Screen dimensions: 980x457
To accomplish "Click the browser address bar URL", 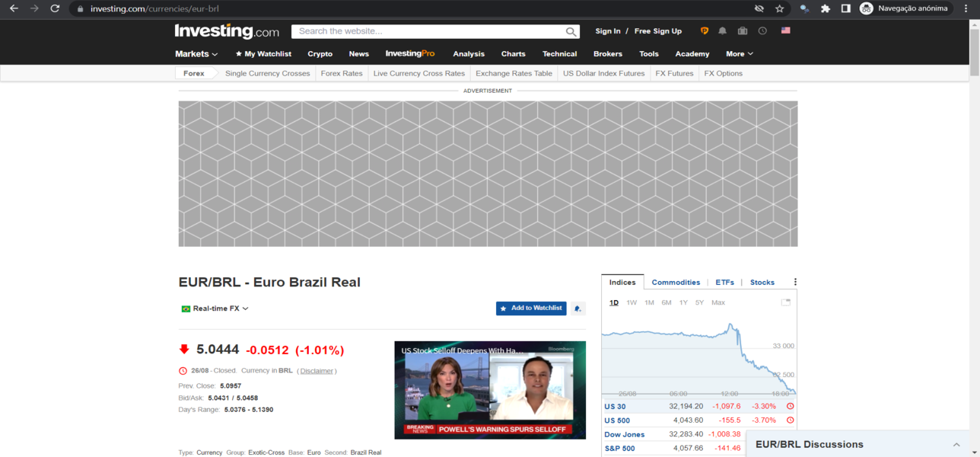I will click(x=154, y=8).
